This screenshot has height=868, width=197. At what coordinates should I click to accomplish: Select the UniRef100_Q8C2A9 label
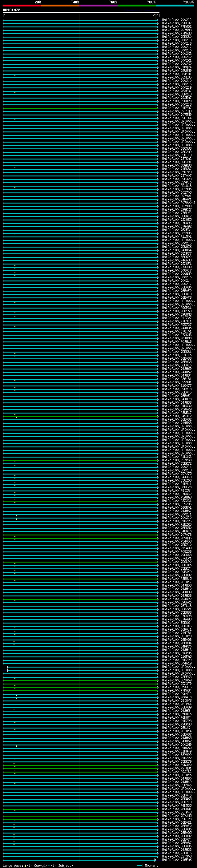coord(177,151)
